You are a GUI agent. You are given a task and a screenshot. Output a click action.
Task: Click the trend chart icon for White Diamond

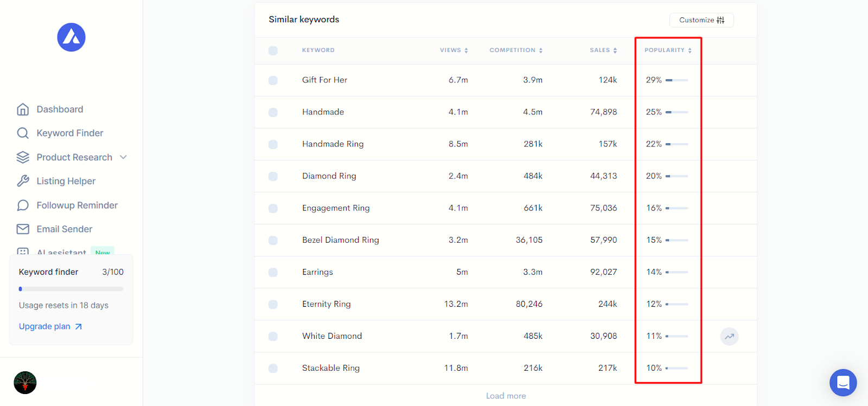coord(729,336)
